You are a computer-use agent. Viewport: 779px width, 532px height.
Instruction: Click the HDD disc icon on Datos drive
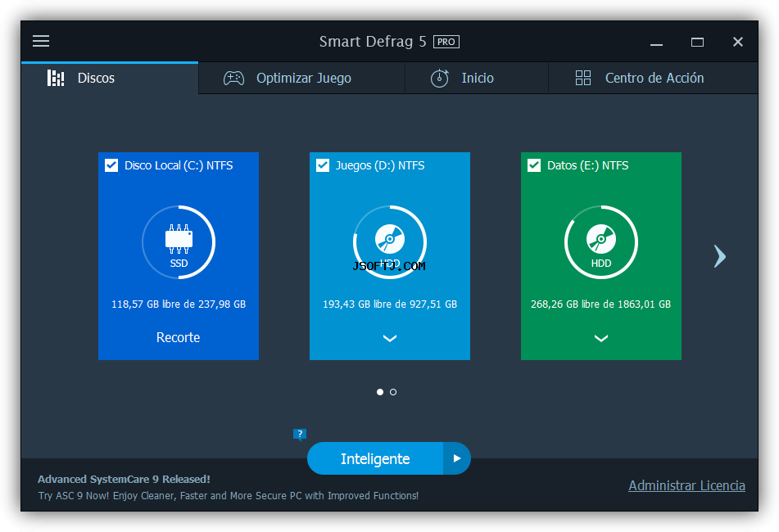point(601,239)
